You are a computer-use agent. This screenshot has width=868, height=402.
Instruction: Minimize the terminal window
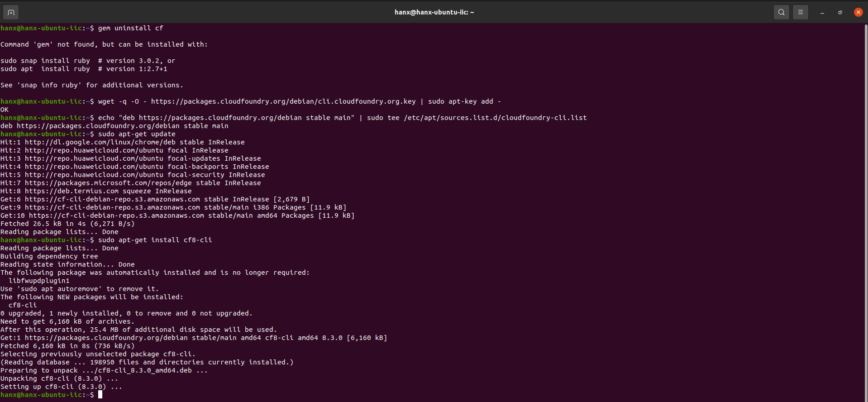click(x=822, y=12)
